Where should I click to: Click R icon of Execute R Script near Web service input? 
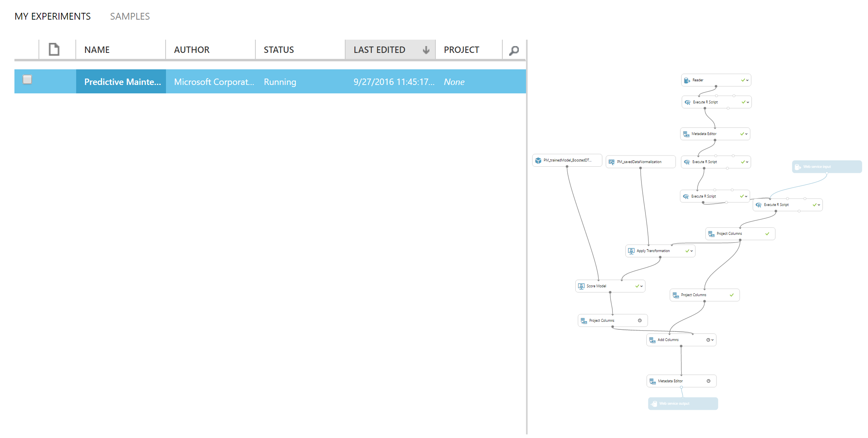[759, 205]
